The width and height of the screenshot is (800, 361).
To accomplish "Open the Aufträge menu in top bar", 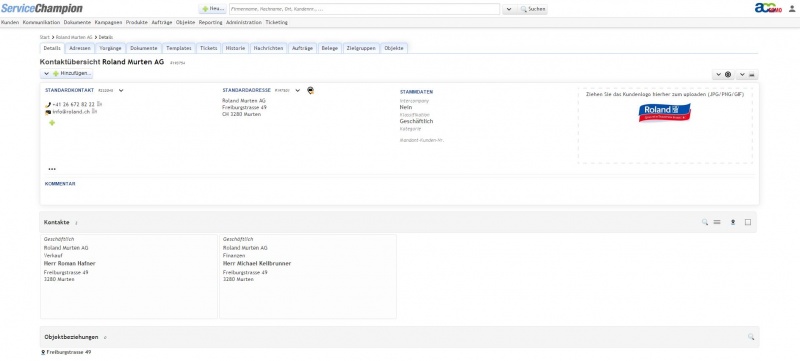I will 162,22.
